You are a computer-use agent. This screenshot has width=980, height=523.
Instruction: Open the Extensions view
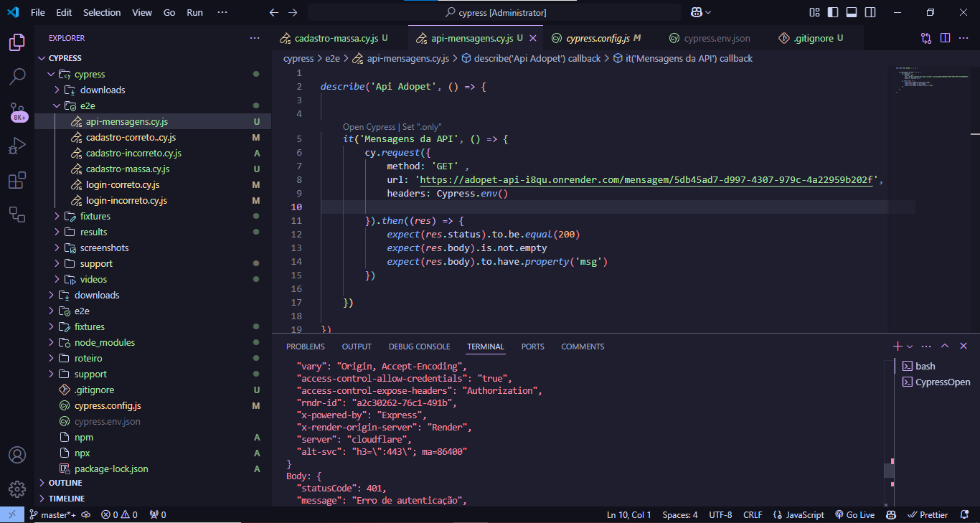[17, 181]
